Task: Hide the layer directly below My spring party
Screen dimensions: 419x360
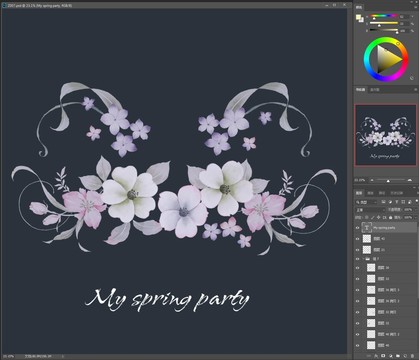Action: click(x=358, y=239)
